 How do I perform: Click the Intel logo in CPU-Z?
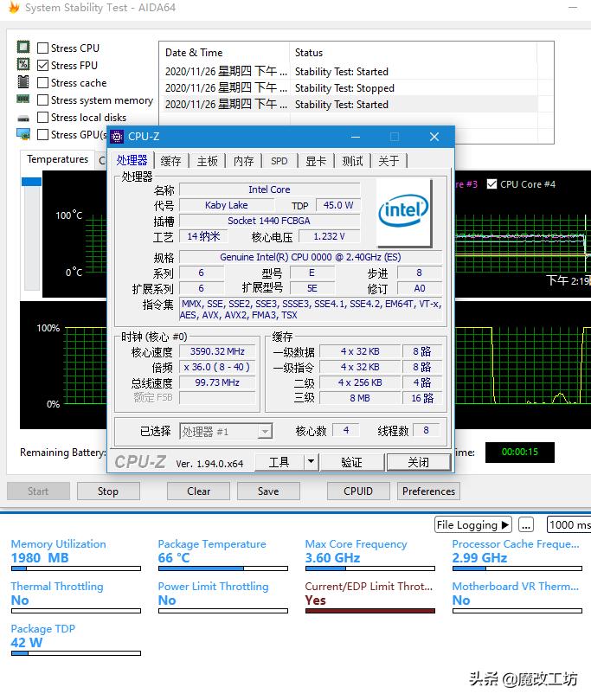[403, 212]
